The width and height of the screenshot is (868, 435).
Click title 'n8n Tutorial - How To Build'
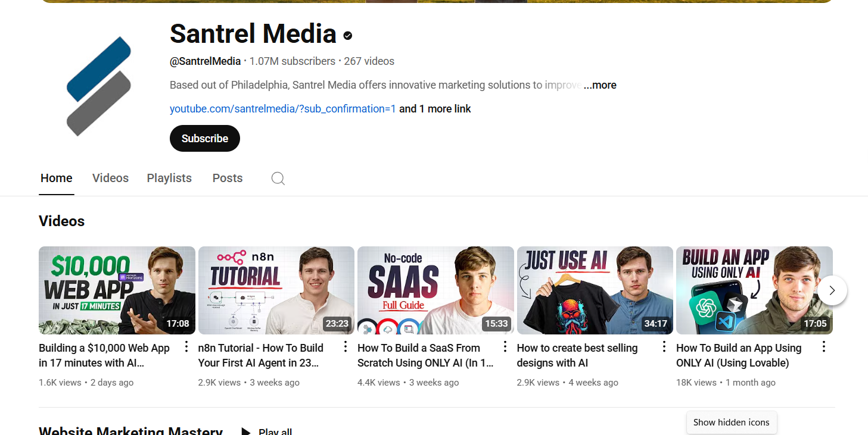(x=261, y=355)
